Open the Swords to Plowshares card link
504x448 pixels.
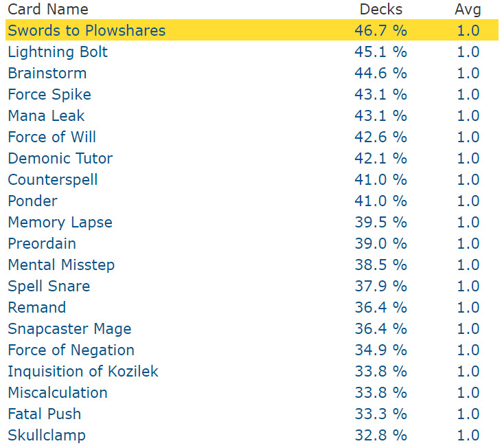87,30
